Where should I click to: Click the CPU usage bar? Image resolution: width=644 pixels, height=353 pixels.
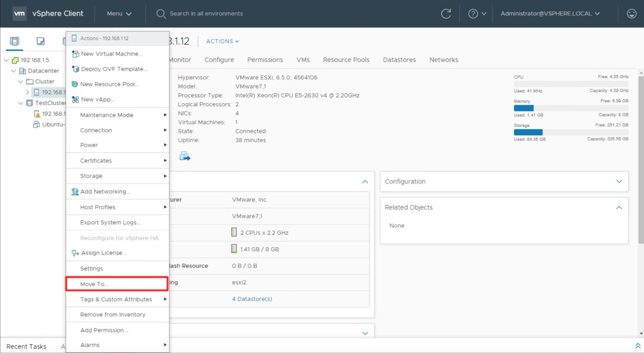[571, 84]
